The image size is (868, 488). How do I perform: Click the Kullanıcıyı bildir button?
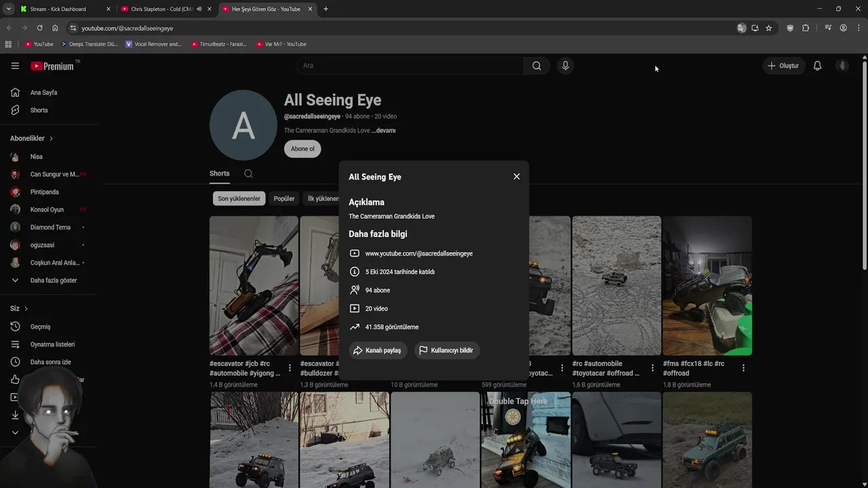pos(446,350)
